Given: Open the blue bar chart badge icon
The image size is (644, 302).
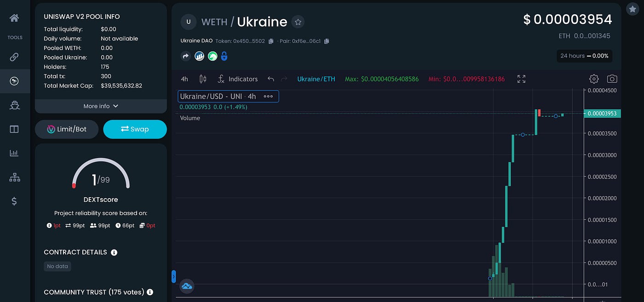Looking at the screenshot, I should [199, 56].
